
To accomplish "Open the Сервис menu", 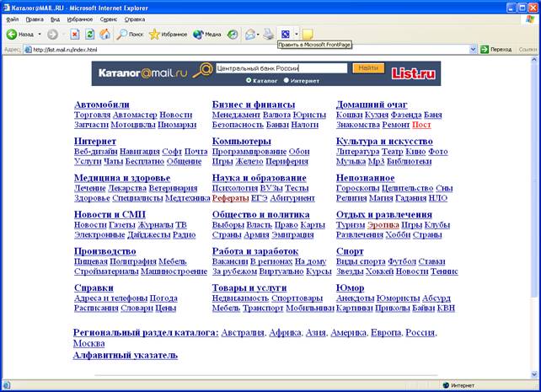I will (109, 19).
